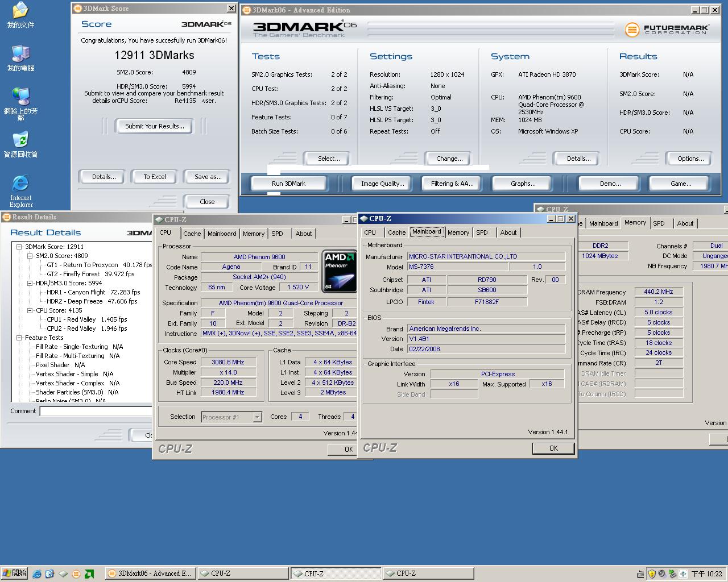728x582 pixels.
Task: Click the 3DMark06 logo in the main window
Action: click(304, 29)
